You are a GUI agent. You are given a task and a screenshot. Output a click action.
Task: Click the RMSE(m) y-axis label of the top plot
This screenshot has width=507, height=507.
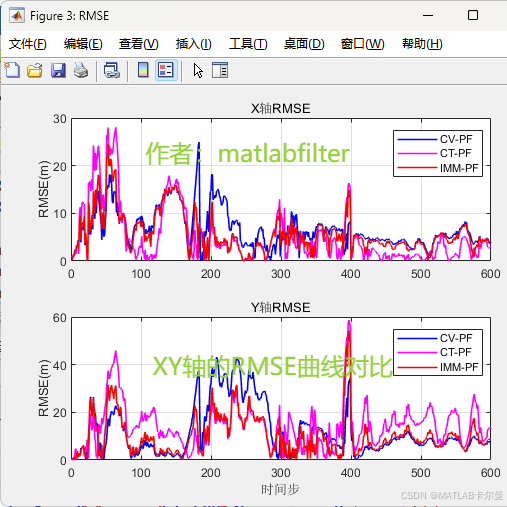click(44, 189)
